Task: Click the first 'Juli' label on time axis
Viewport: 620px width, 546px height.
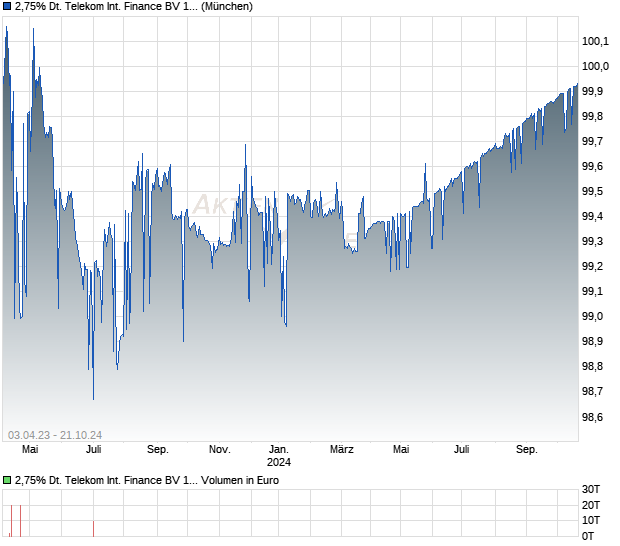Action: (94, 450)
